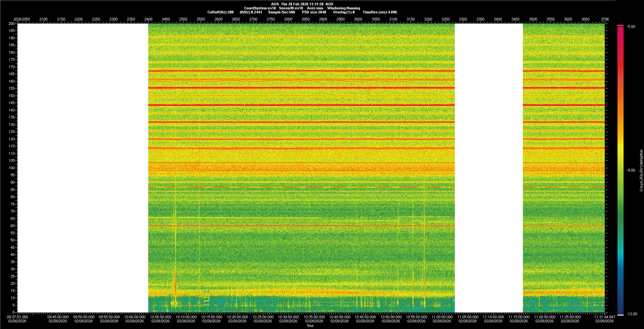Click the PSD size:2048 header text
The image size is (644, 329).
(x=314, y=12)
